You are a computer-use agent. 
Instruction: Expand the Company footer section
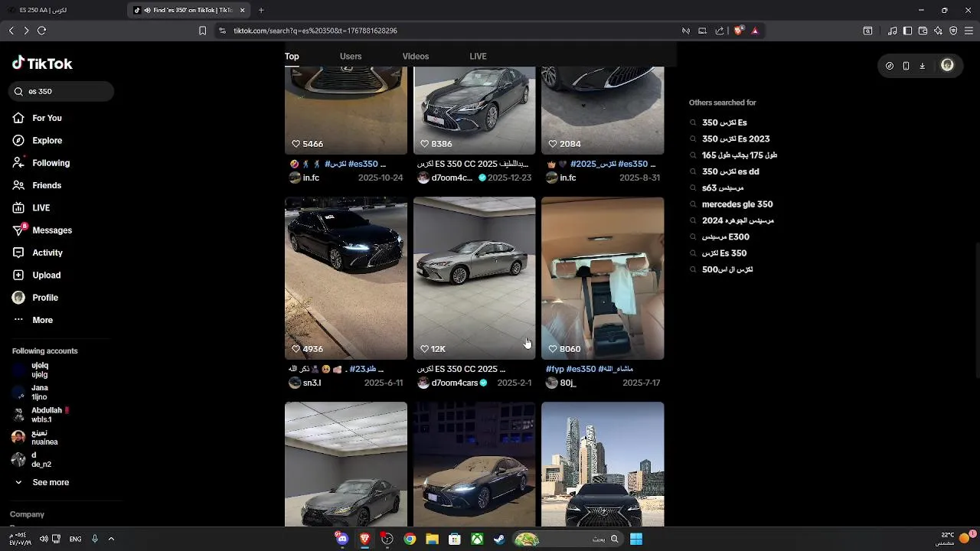28,514
